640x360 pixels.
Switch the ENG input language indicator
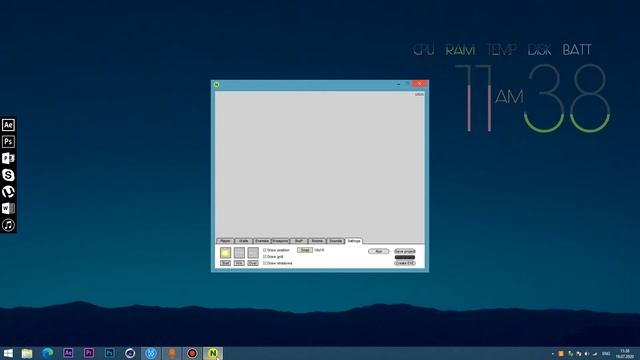click(x=606, y=354)
